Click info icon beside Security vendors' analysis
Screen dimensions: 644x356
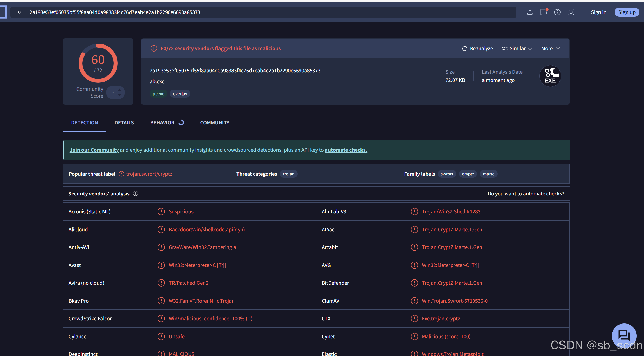(x=136, y=193)
